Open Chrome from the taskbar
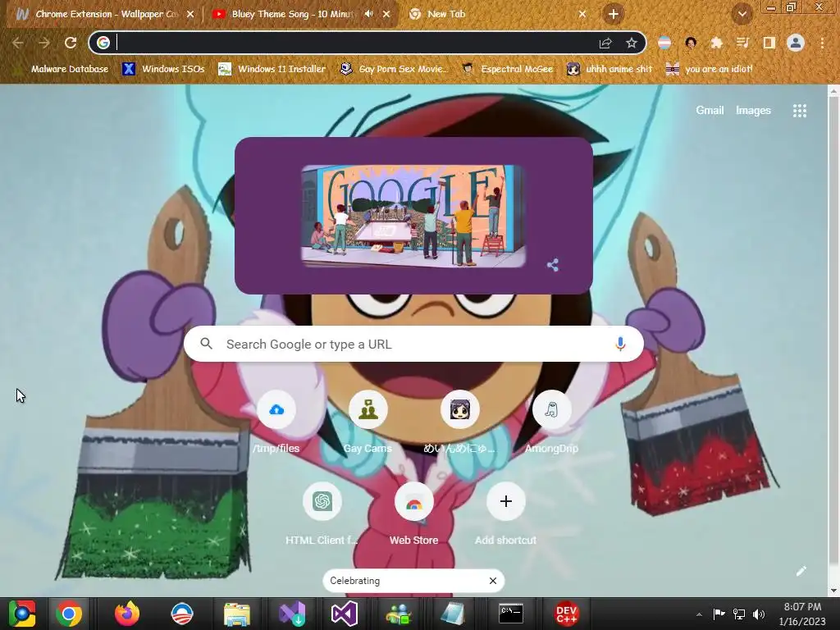 (x=69, y=614)
